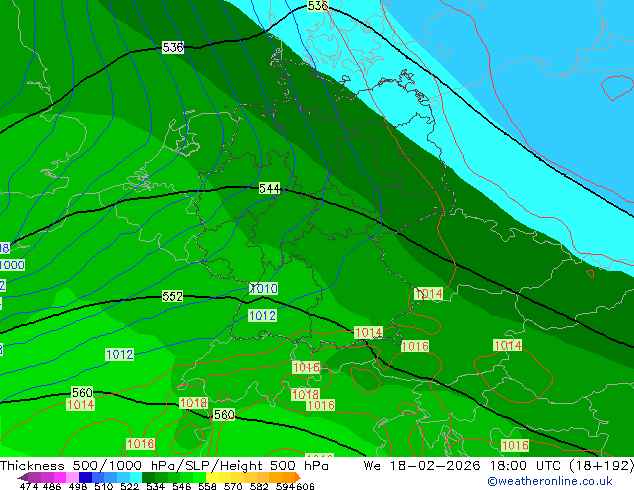
Task: Click the legend value 570
Action: click(233, 486)
